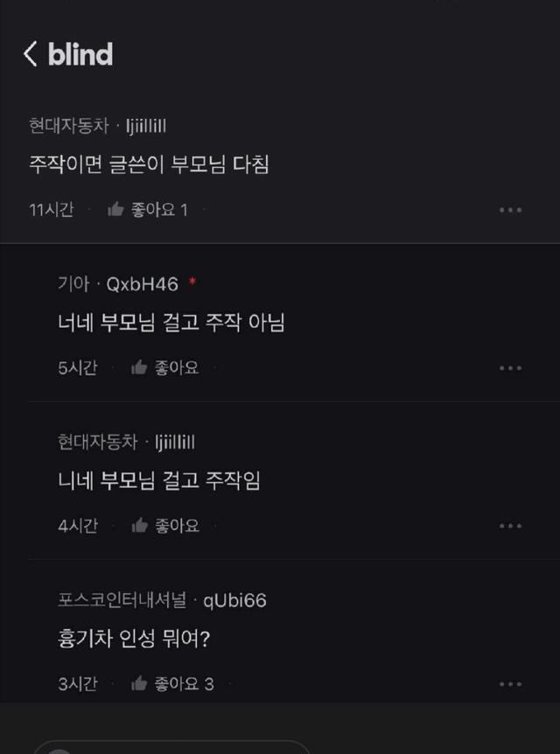Image resolution: width=560 pixels, height=754 pixels.
Task: Open the 기아 company link
Action: (73, 283)
